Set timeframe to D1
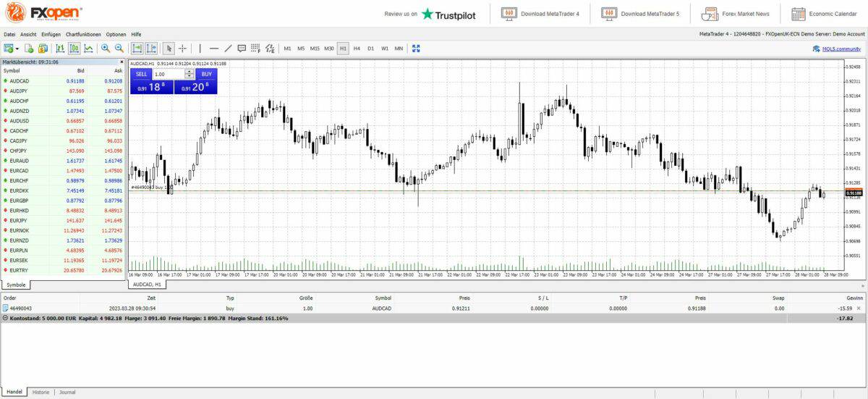Screen dimensions: 868x399 click(370, 49)
